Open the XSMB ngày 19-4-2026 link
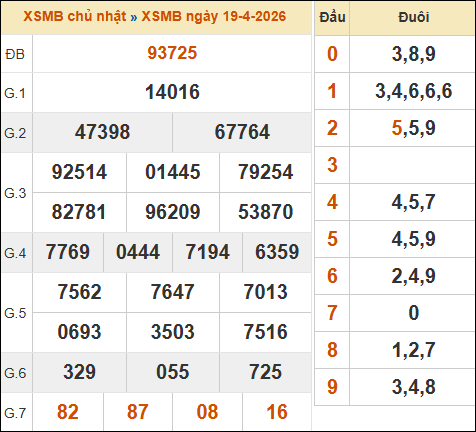476x432 pixels. pyautogui.click(x=214, y=16)
